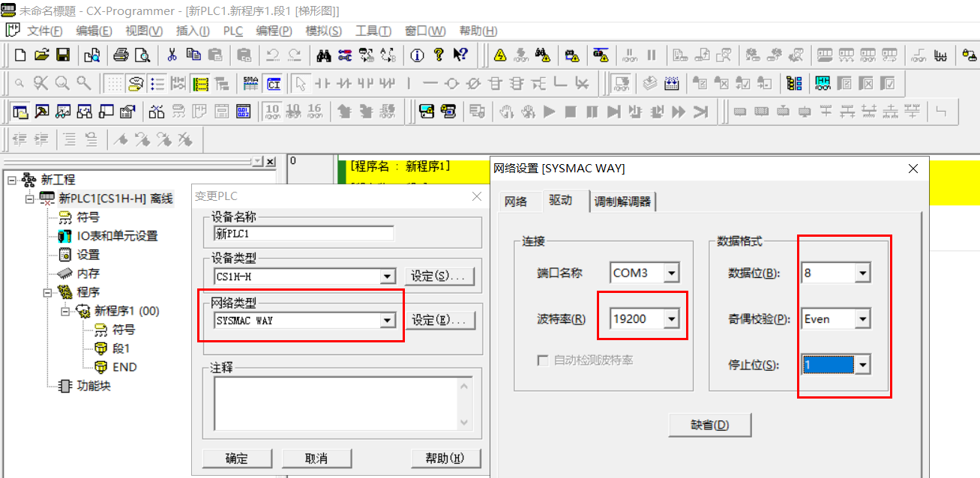Click the SMA mnemonics view icon
The width and height of the screenshot is (980, 478).
pyautogui.click(x=251, y=82)
